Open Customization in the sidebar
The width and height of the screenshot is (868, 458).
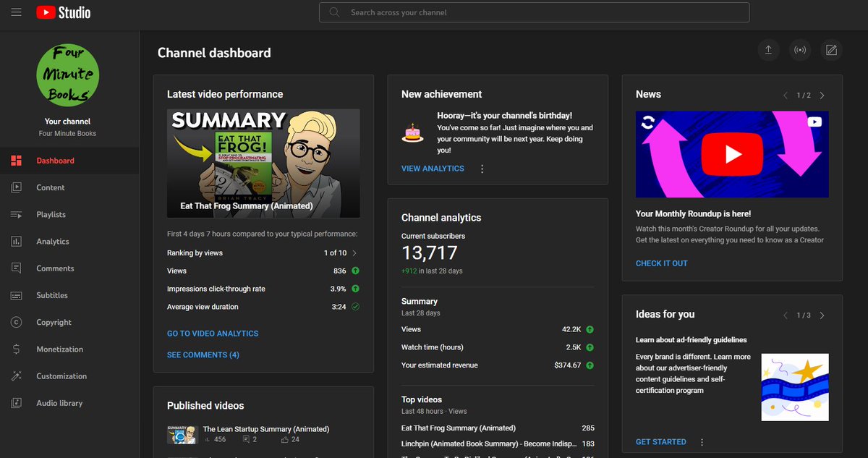[x=69, y=376]
